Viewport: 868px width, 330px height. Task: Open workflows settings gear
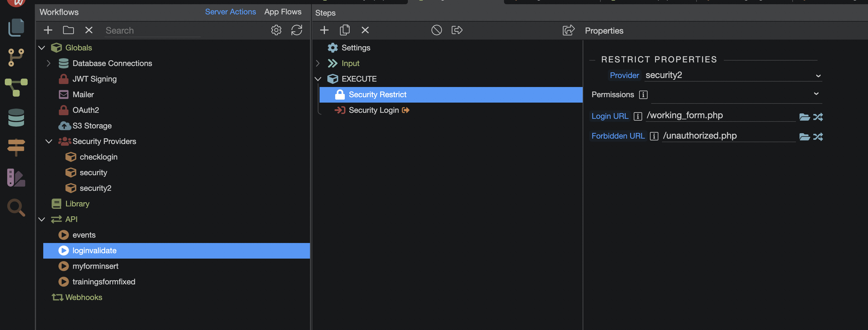[x=276, y=30]
